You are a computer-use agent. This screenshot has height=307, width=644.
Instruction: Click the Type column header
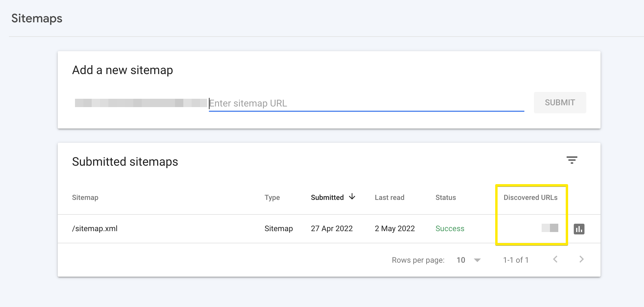272,197
